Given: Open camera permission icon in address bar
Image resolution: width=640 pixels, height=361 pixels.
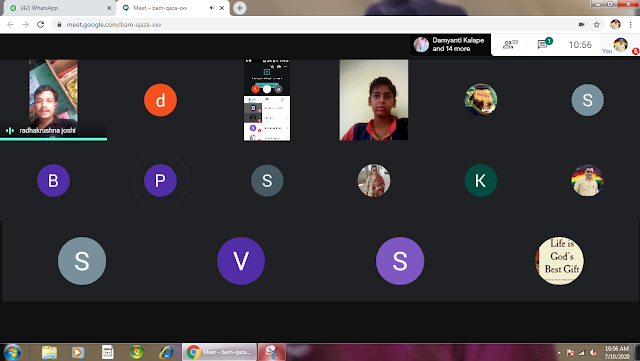Looking at the screenshot, I should click(582, 25).
